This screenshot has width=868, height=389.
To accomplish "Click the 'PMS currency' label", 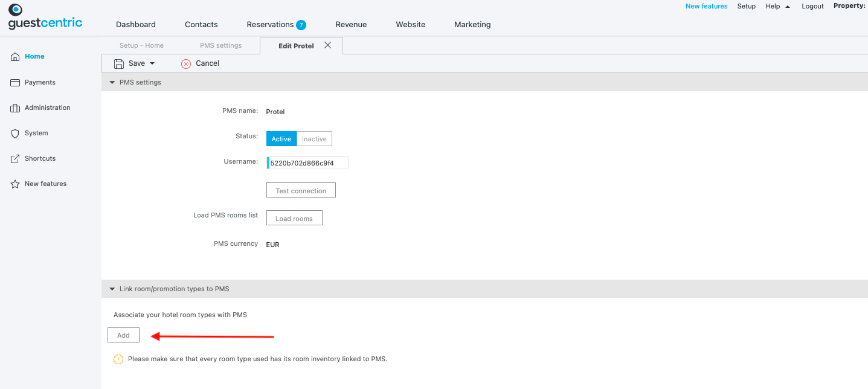I will coord(236,243).
